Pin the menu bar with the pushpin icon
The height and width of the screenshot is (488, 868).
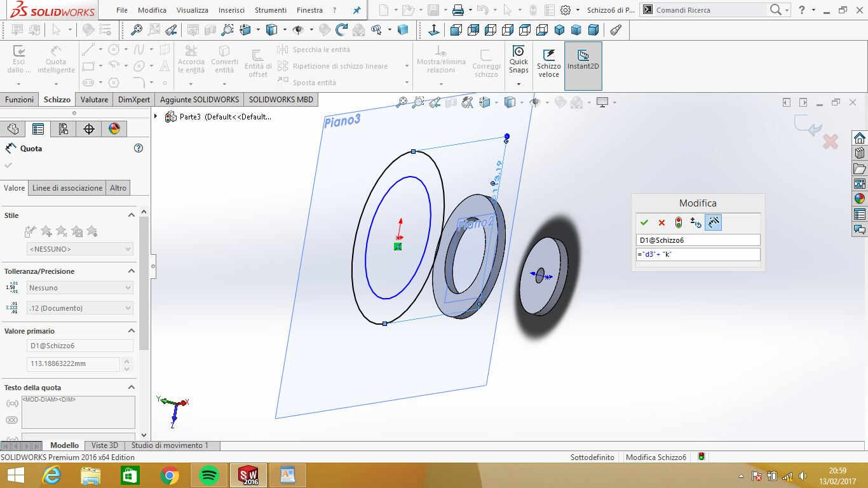click(x=356, y=10)
